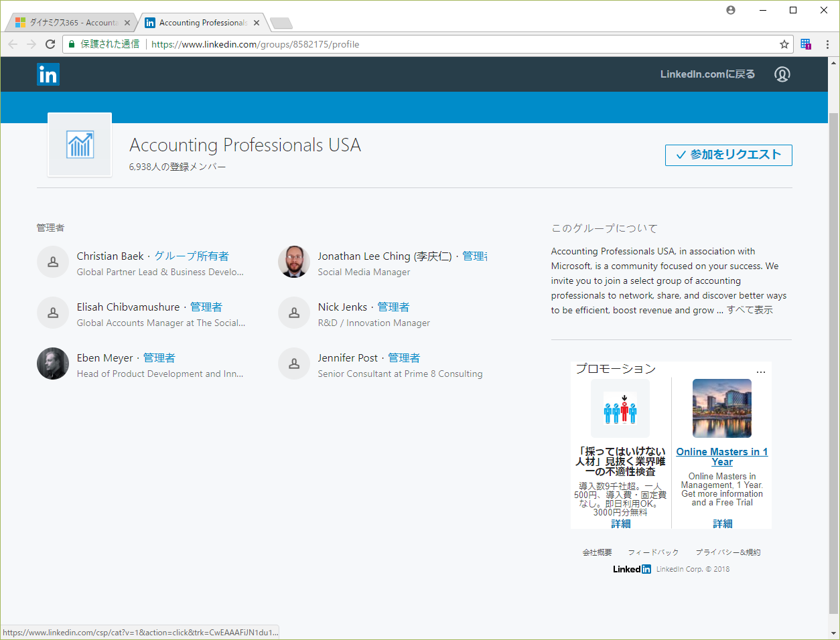This screenshot has height=640, width=840.
Task: Click the 採ってはいけない人材 ad headline
Action: point(620,461)
